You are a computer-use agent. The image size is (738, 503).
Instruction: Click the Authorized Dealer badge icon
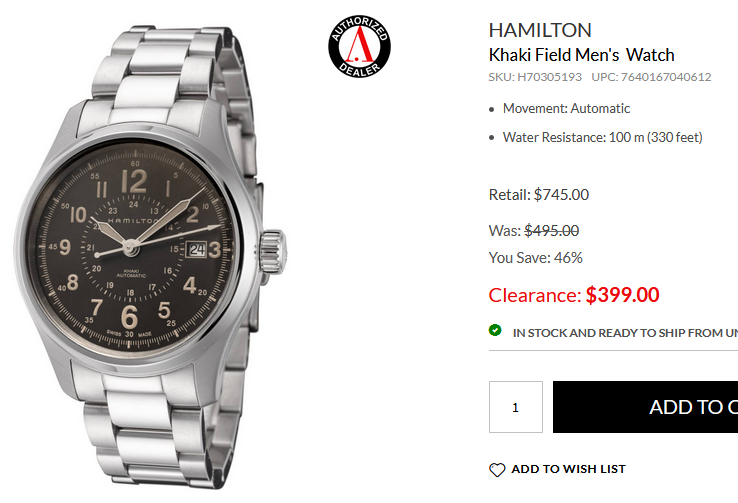(x=360, y=46)
